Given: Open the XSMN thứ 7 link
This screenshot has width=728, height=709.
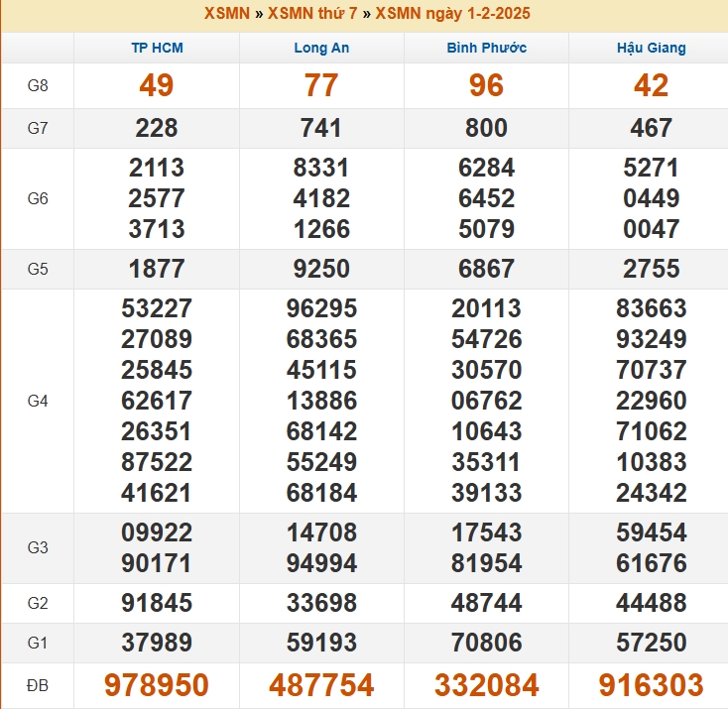Looking at the screenshot, I should [x=312, y=13].
